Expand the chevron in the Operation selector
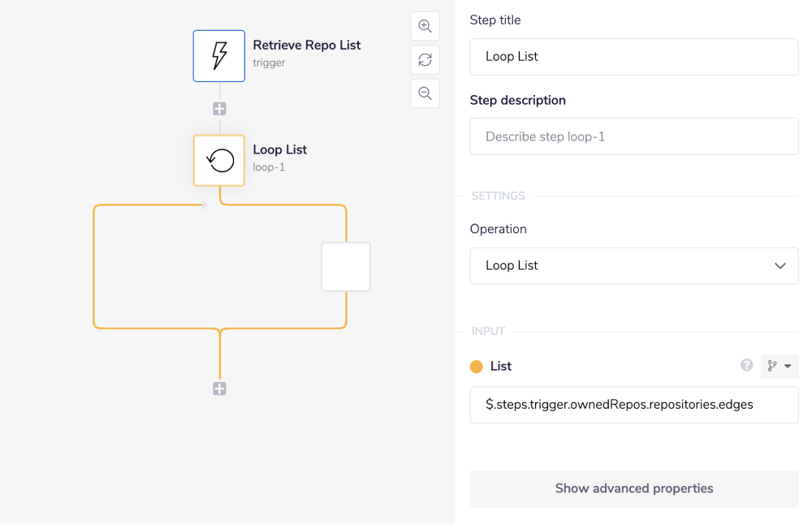The height and width of the screenshot is (525, 812). [x=780, y=266]
